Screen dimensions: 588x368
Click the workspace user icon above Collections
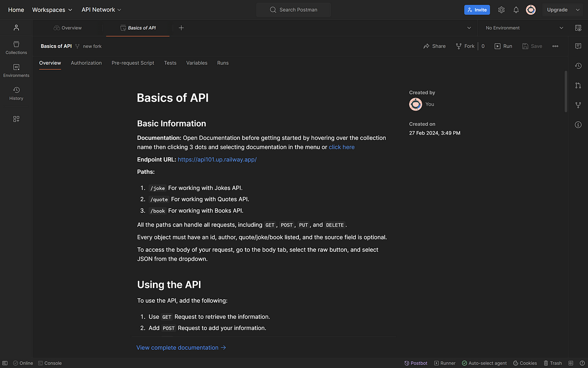tap(16, 28)
